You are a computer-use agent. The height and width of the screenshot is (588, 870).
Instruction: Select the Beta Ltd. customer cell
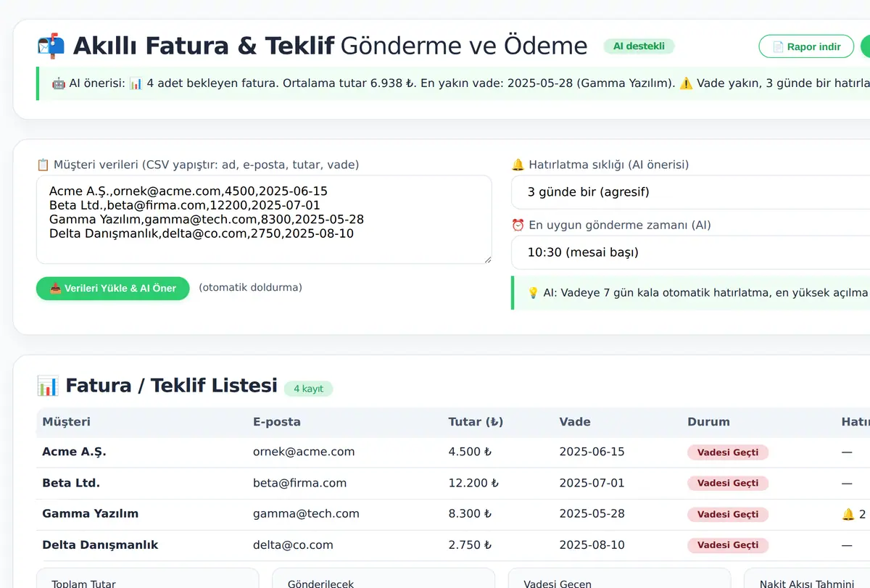(x=71, y=483)
